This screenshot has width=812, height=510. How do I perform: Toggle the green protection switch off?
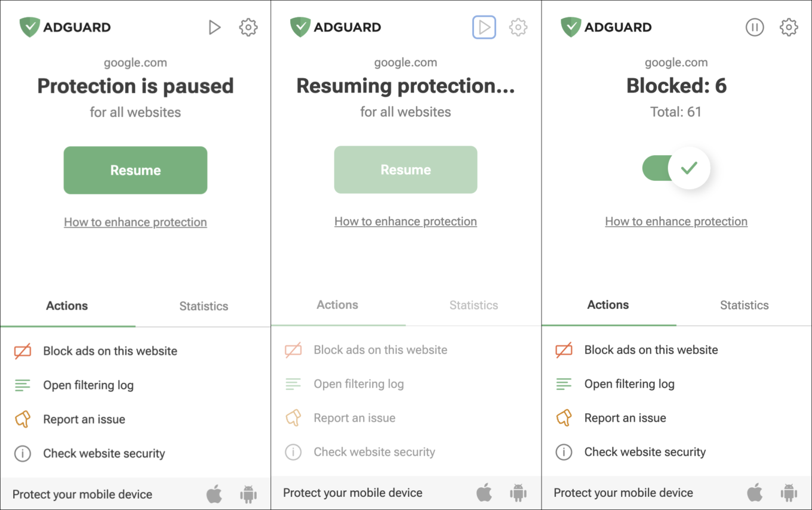676,168
